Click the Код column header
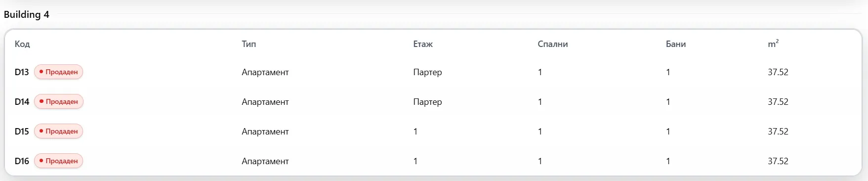The height and width of the screenshot is (181, 868). 22,44
